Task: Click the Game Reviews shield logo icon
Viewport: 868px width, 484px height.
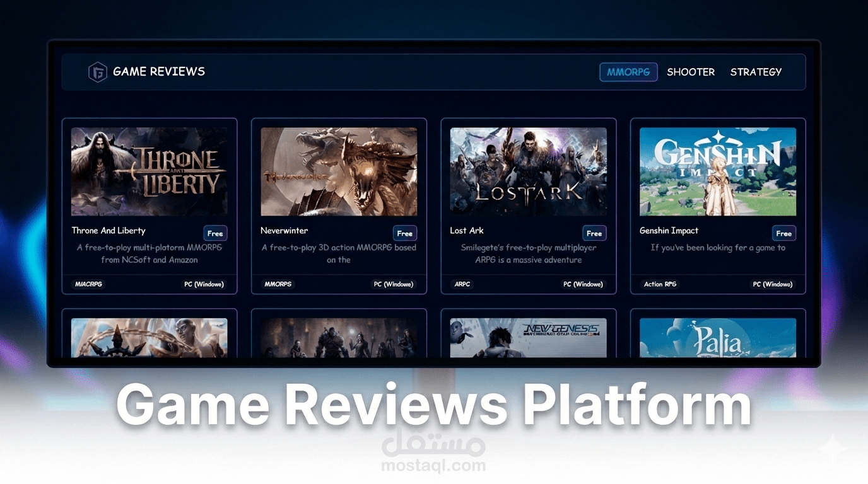Action: click(97, 72)
